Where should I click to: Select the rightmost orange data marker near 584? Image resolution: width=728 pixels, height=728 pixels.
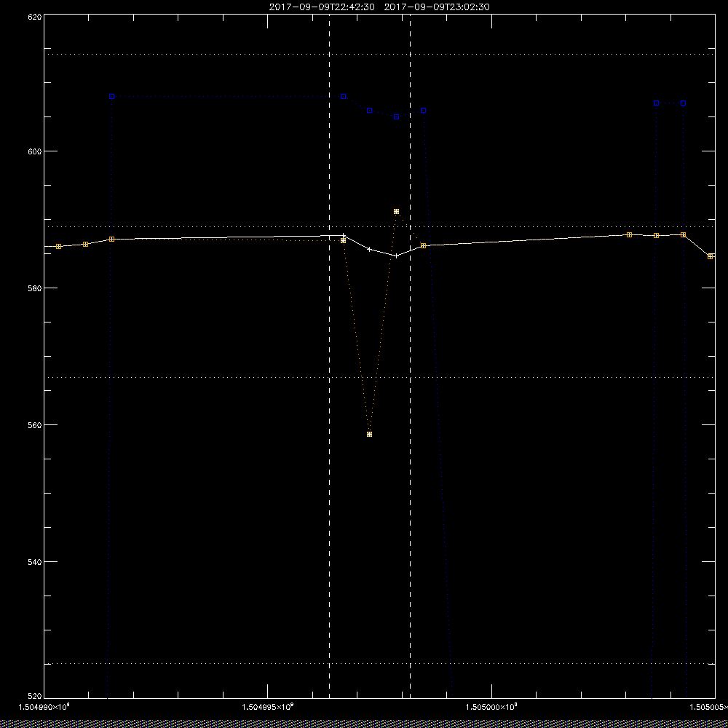click(x=711, y=256)
